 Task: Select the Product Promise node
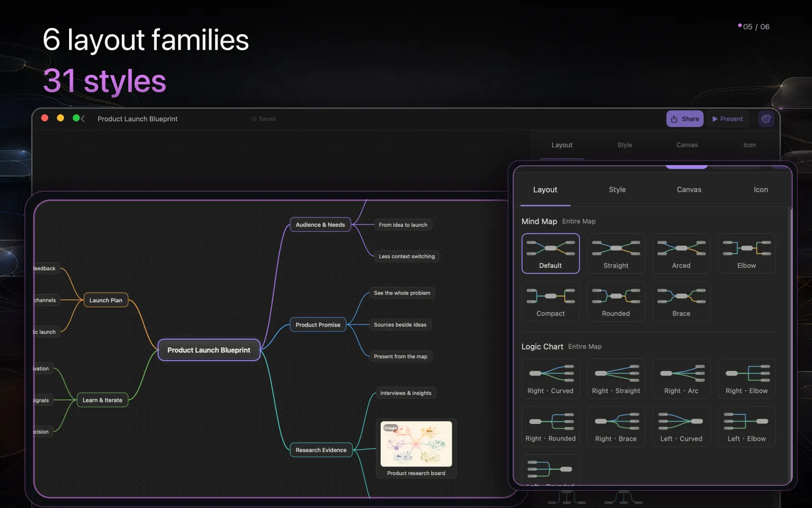point(318,325)
